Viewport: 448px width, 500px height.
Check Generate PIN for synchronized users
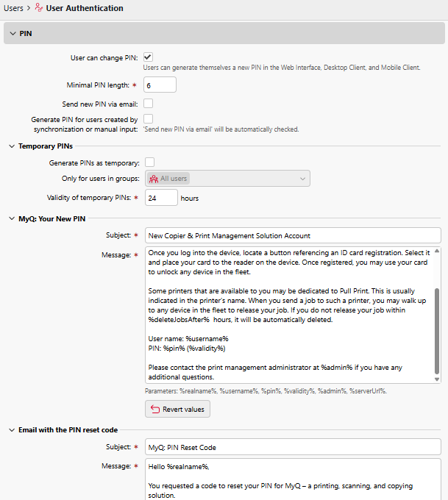click(148, 118)
